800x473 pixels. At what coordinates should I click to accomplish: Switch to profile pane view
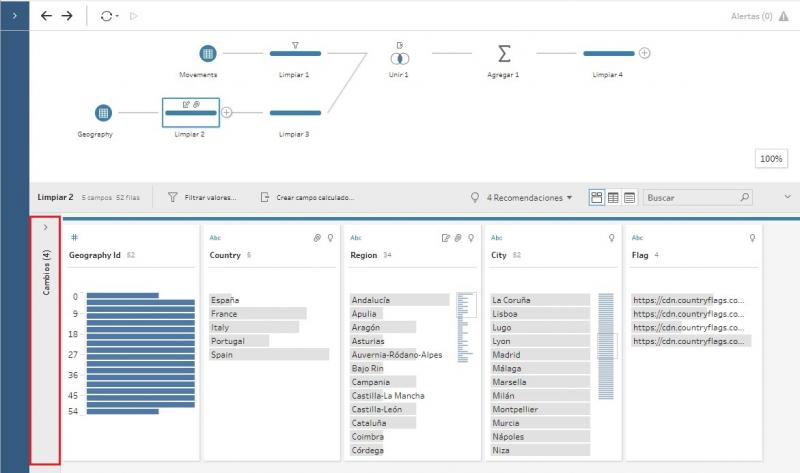(596, 198)
